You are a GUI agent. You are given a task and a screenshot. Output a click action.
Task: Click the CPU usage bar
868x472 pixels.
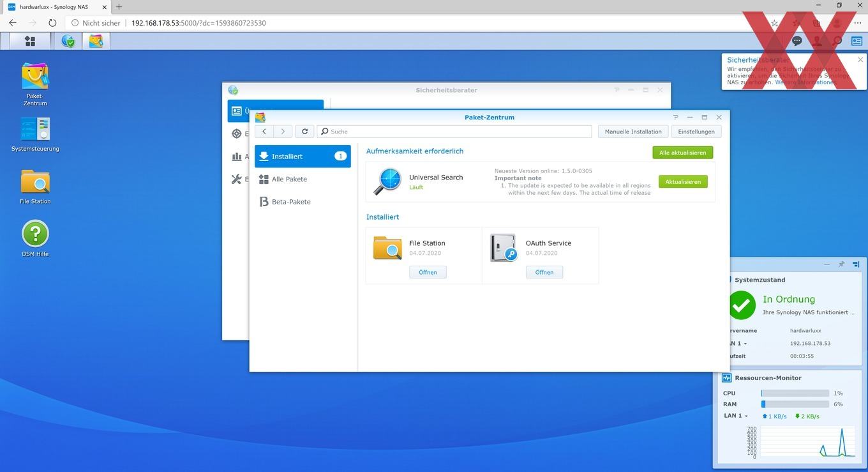point(795,393)
